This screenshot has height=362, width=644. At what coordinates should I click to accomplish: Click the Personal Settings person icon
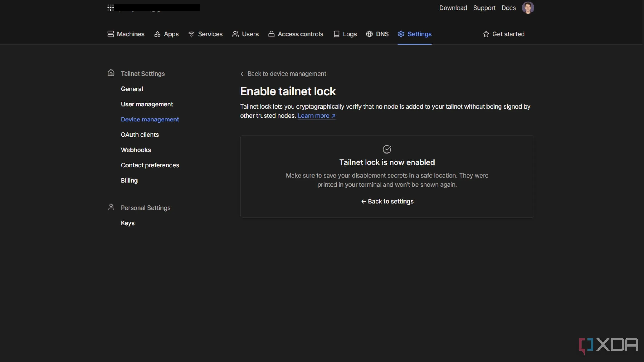tap(111, 207)
